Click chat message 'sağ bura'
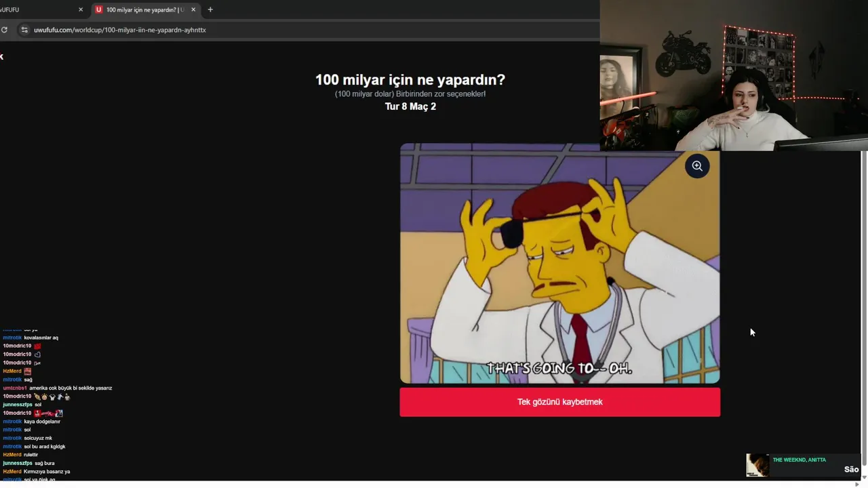Image resolution: width=868 pixels, height=488 pixels. 44,463
